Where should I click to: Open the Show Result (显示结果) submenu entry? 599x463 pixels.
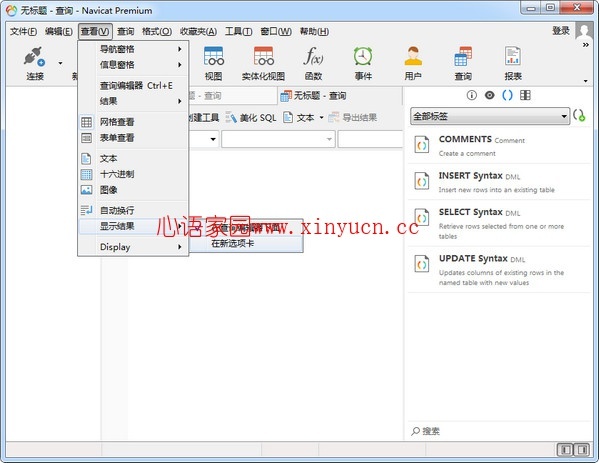click(133, 226)
